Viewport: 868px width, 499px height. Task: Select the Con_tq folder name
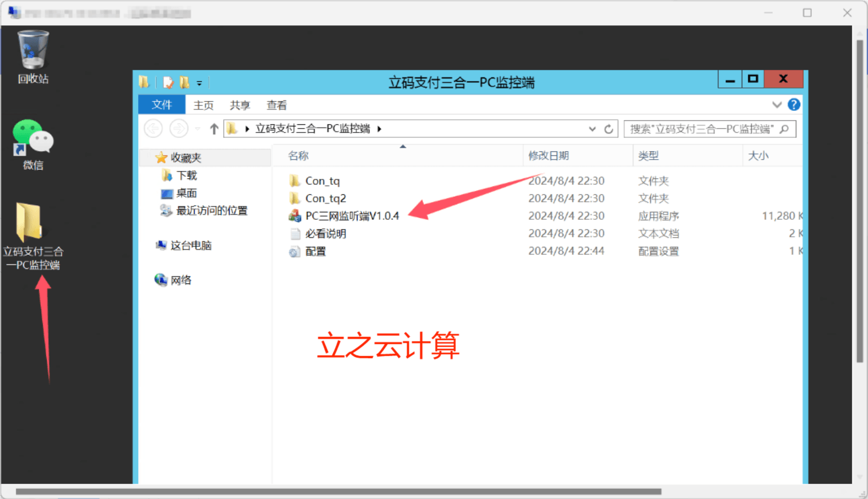click(323, 181)
